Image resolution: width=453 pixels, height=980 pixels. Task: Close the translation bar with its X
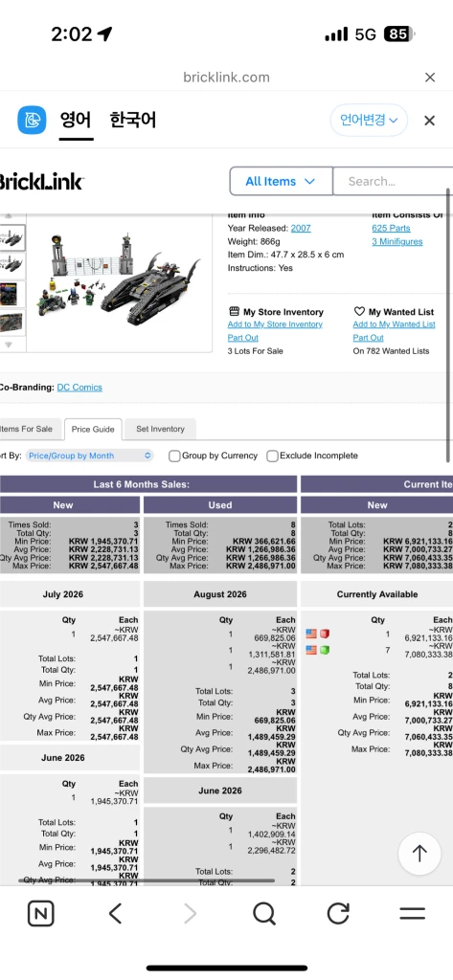(x=429, y=120)
